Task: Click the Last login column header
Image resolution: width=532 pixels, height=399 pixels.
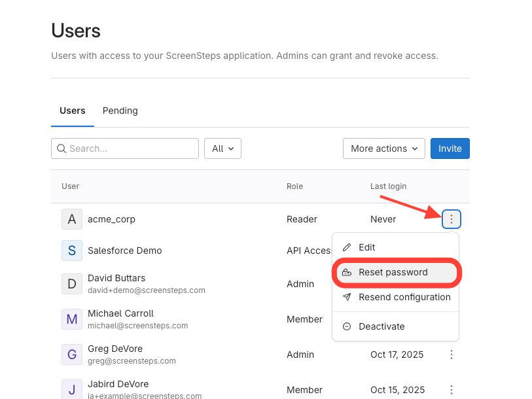Action: (x=388, y=186)
